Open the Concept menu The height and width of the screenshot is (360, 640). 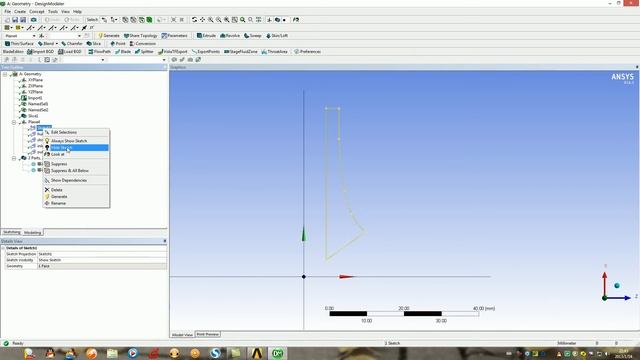pyautogui.click(x=37, y=11)
